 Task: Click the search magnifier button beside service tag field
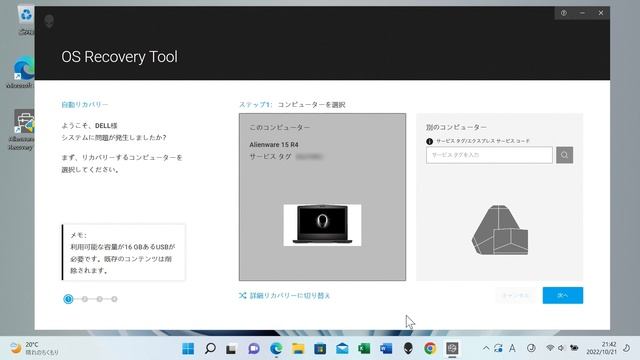coord(564,155)
